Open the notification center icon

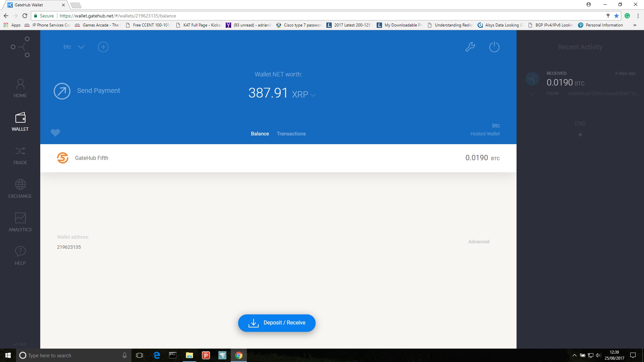[633, 355]
